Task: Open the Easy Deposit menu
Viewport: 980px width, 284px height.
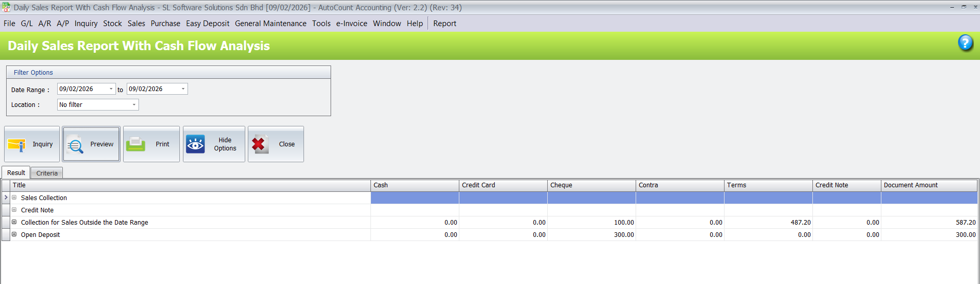Action: tap(207, 24)
